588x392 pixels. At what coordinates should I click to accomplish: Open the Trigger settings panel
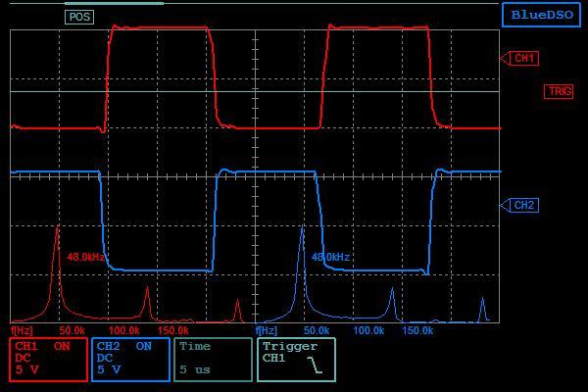pos(296,360)
